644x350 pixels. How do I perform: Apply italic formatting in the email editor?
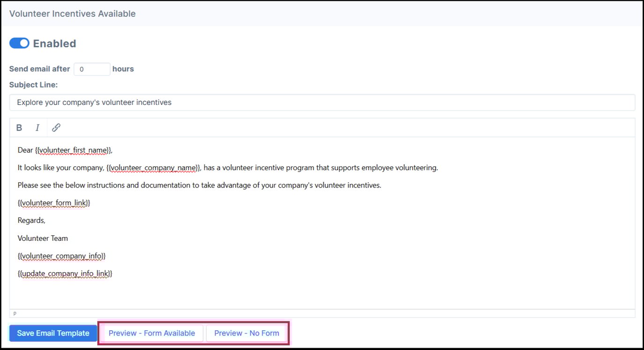coord(37,127)
